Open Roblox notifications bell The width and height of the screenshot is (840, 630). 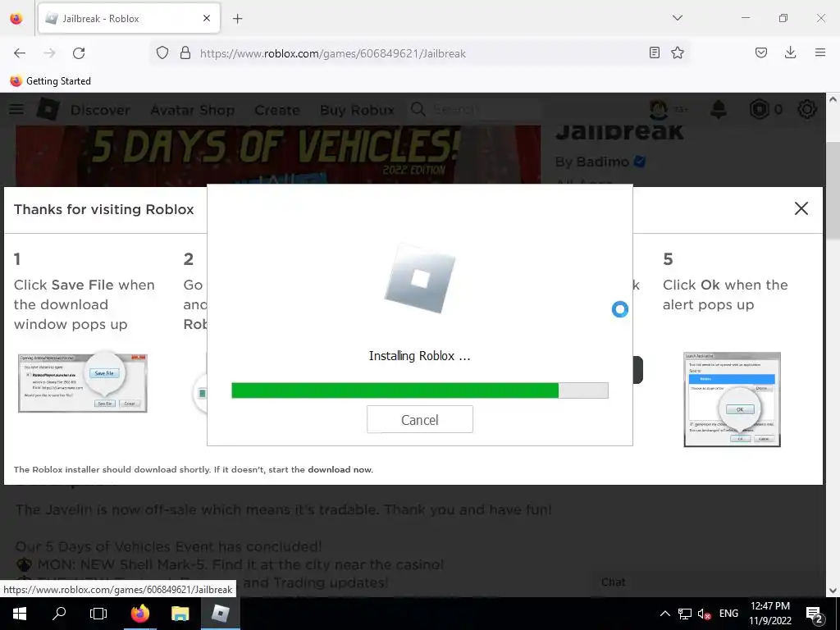pyautogui.click(x=719, y=109)
